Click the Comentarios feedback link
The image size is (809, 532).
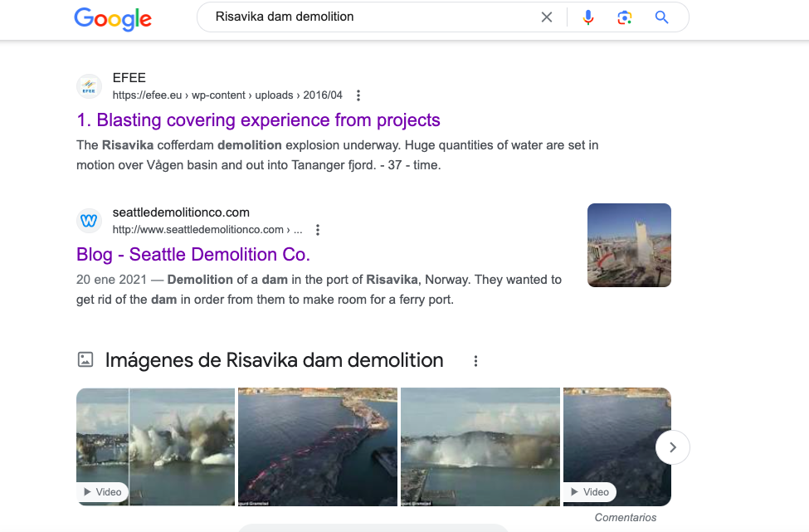(625, 517)
